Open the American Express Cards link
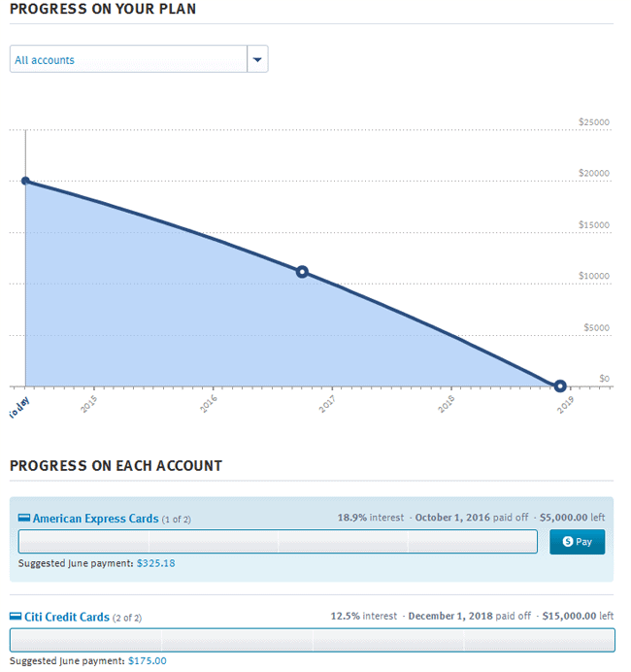This screenshot has width=631, height=672. [95, 519]
